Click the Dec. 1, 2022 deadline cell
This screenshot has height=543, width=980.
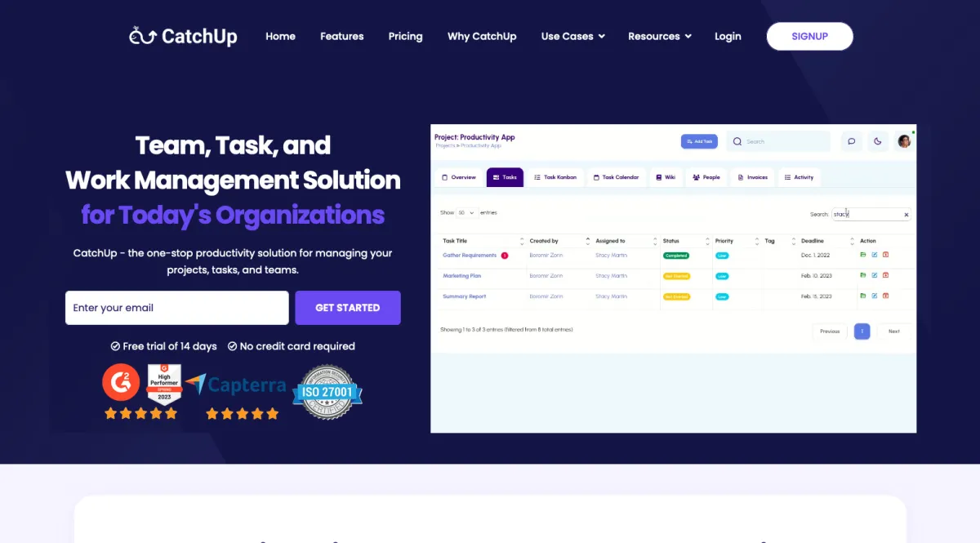coord(817,256)
